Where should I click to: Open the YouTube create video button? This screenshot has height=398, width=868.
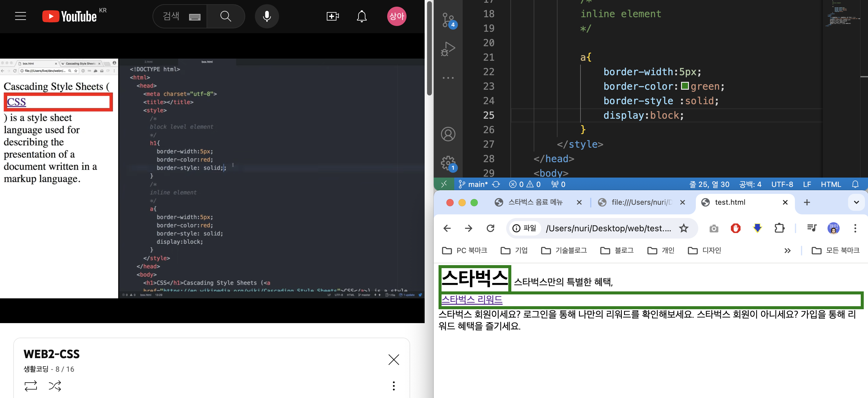(x=333, y=16)
